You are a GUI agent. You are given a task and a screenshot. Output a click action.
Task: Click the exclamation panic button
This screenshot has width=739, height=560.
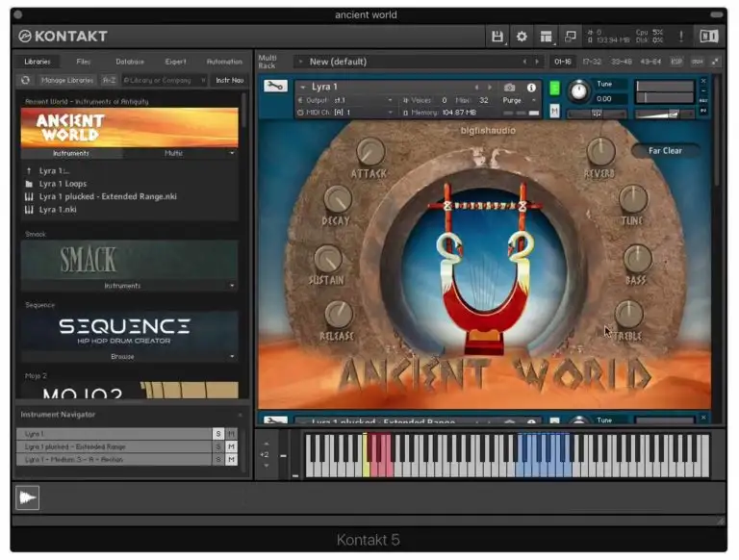click(681, 37)
